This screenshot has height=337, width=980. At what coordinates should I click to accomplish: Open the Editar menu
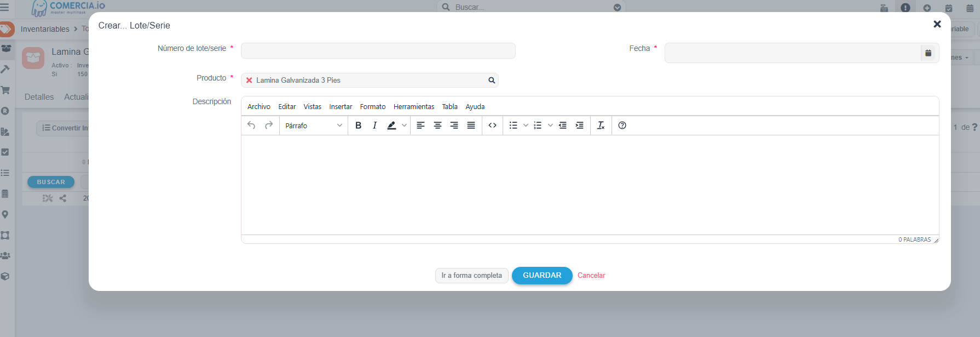pos(287,107)
